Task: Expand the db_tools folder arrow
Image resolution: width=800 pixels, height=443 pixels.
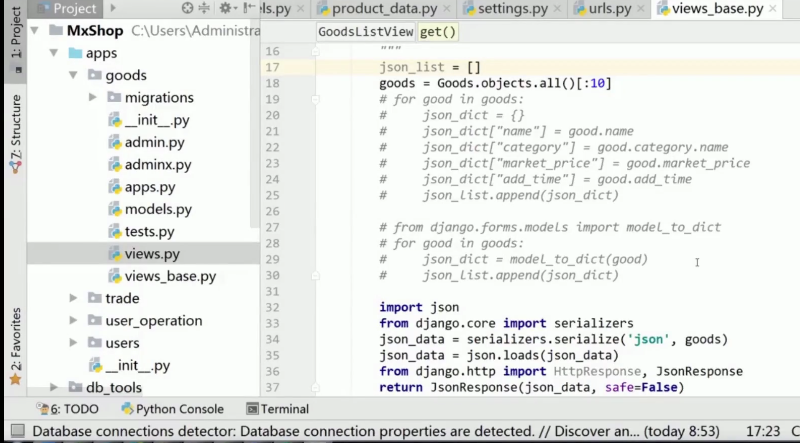Action: tap(54, 387)
